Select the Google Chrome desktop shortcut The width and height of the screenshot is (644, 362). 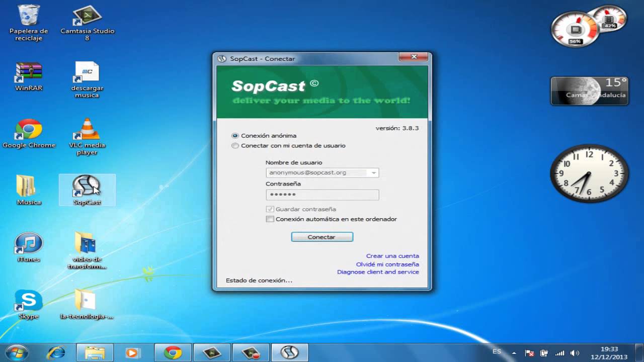(x=29, y=134)
